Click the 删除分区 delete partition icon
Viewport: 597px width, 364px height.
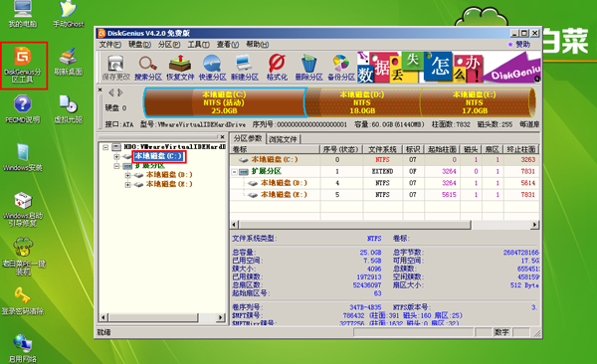pos(308,68)
